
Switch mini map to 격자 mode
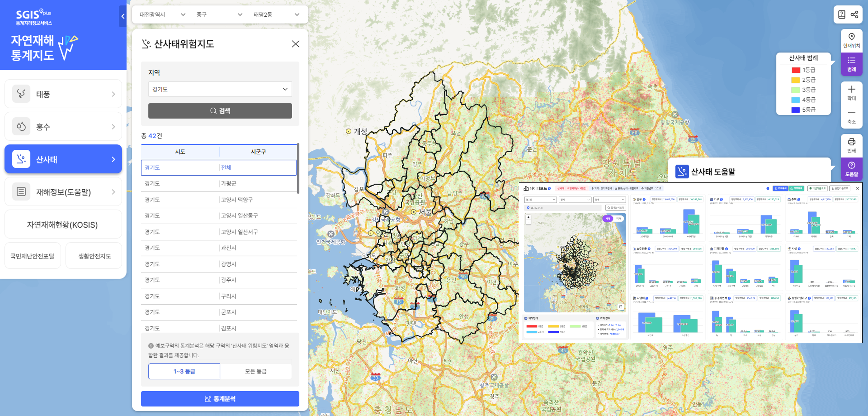pyautogui.click(x=618, y=219)
